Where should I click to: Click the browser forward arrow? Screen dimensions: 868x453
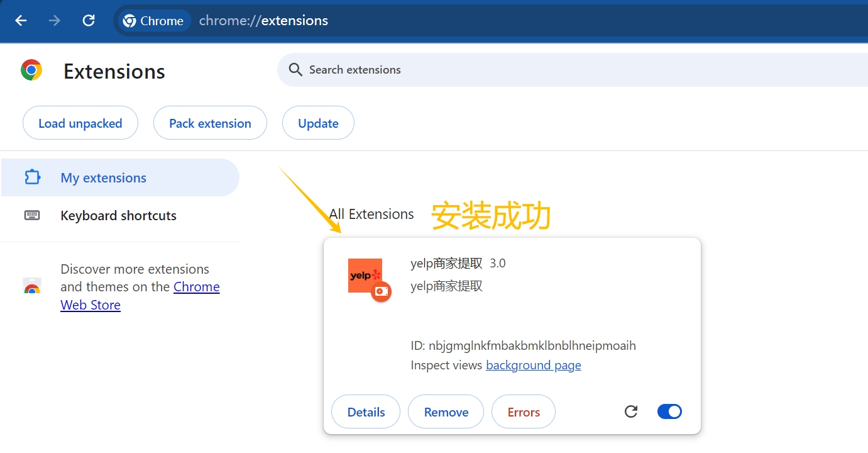coord(55,21)
